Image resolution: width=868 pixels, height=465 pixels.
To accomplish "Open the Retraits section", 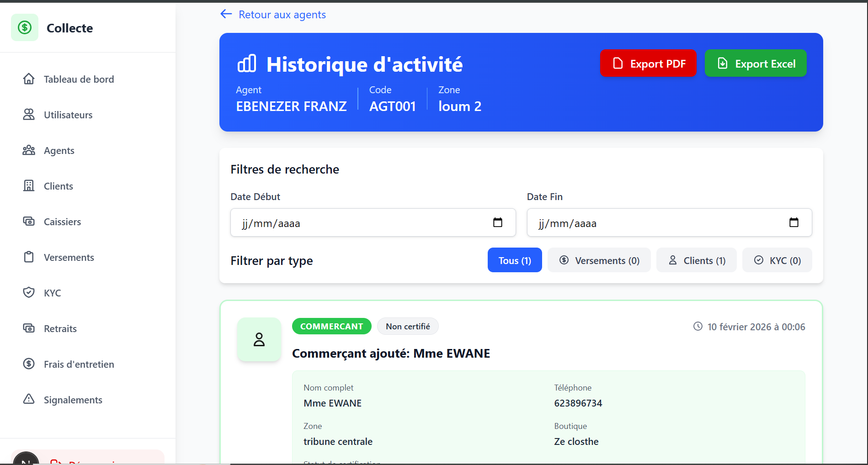I will [59, 328].
